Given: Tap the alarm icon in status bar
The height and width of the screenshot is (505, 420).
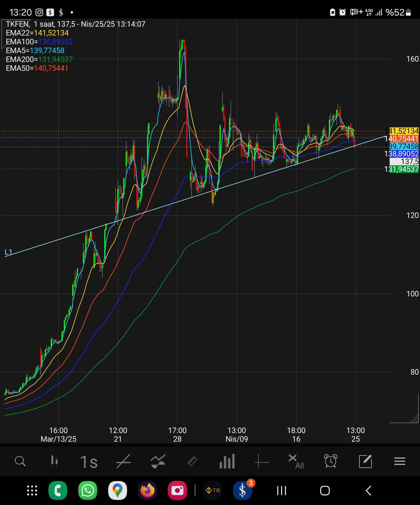Looking at the screenshot, I should click(343, 13).
